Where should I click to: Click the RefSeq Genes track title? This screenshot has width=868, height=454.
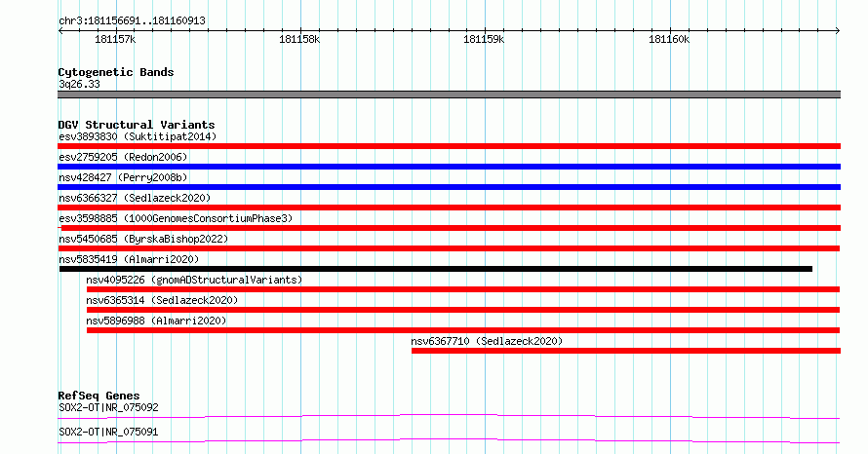point(99,396)
